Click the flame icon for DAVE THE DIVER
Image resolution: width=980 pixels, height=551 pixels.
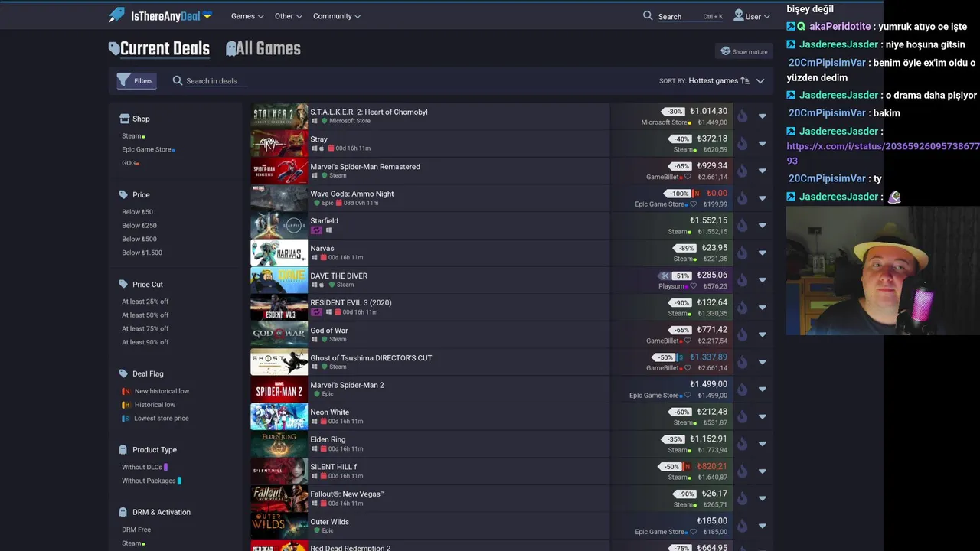[x=742, y=280]
